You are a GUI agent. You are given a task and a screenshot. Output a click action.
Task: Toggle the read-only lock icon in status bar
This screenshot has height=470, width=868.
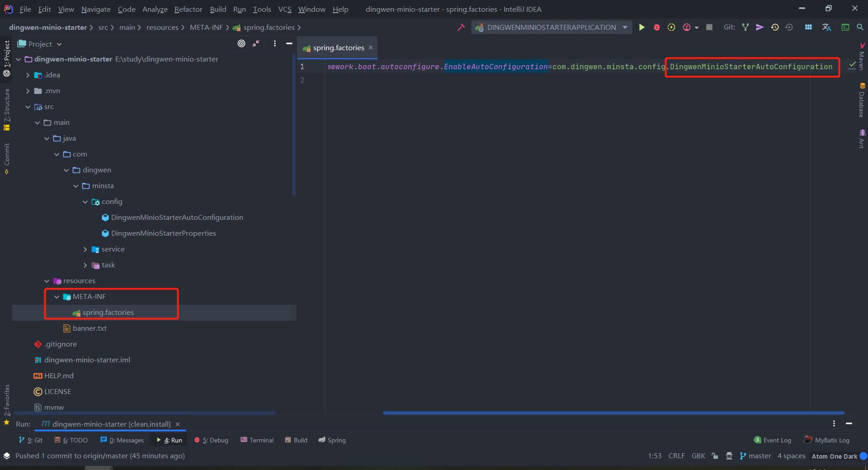pos(715,456)
